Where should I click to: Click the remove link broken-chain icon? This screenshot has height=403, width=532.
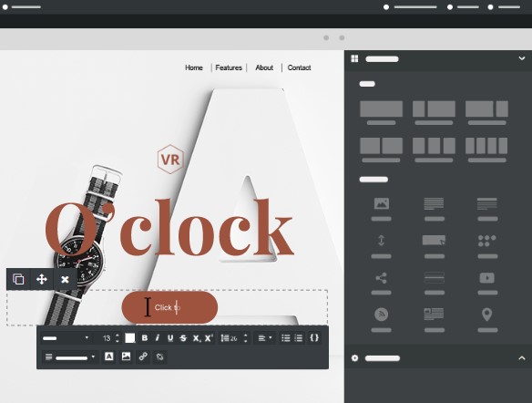[159, 356]
